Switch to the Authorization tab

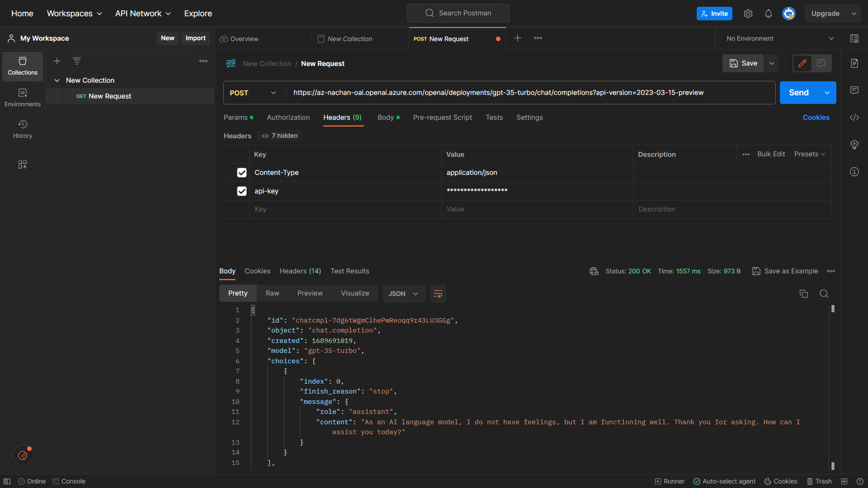pyautogui.click(x=288, y=117)
